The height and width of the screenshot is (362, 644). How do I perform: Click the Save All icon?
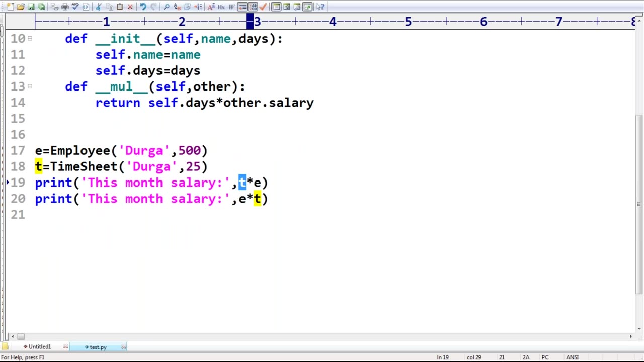pyautogui.click(x=41, y=7)
